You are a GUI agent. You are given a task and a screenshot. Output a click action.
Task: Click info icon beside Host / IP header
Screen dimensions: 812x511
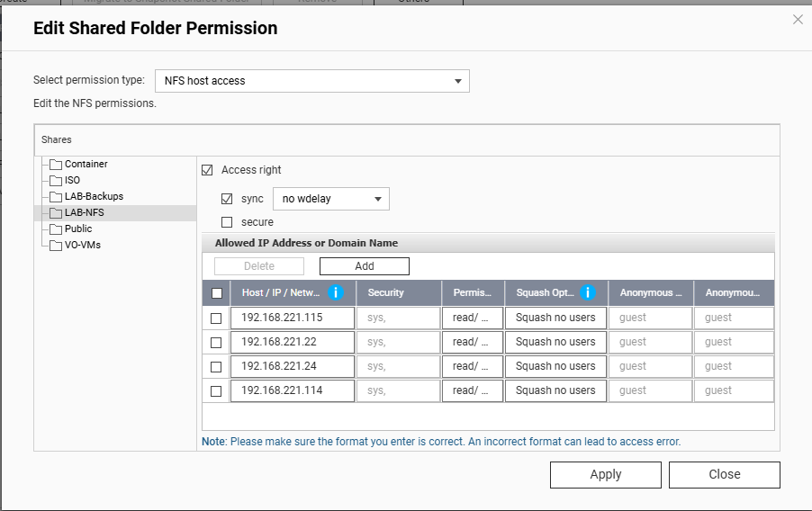(x=336, y=292)
